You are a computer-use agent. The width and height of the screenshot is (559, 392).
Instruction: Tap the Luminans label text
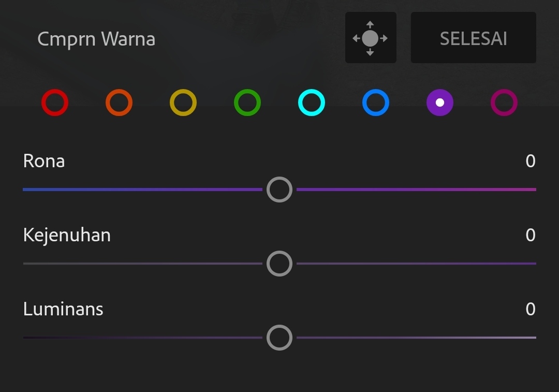pos(63,309)
